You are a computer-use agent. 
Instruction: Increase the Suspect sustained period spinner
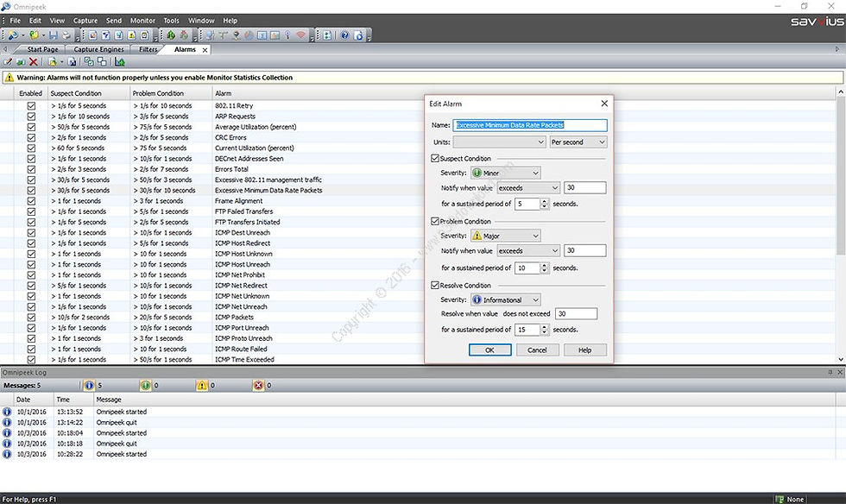545,201
